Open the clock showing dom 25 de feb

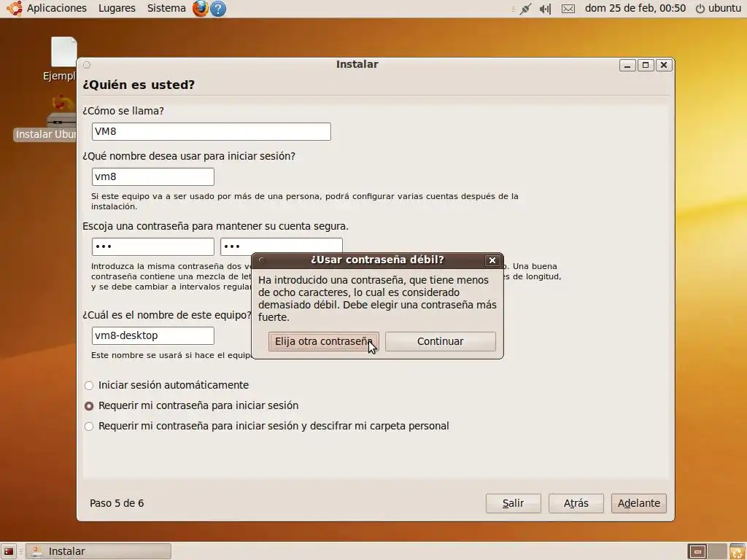pos(635,8)
